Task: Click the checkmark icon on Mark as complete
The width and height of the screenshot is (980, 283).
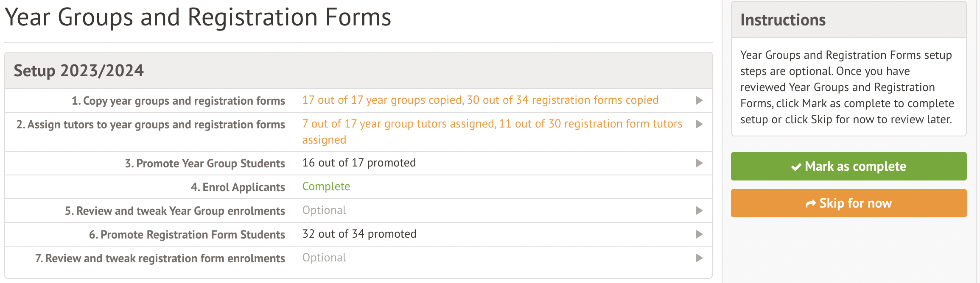Action: [x=796, y=167]
